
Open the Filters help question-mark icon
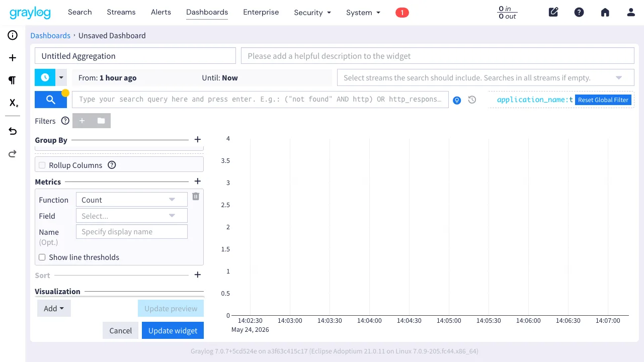[x=65, y=121]
